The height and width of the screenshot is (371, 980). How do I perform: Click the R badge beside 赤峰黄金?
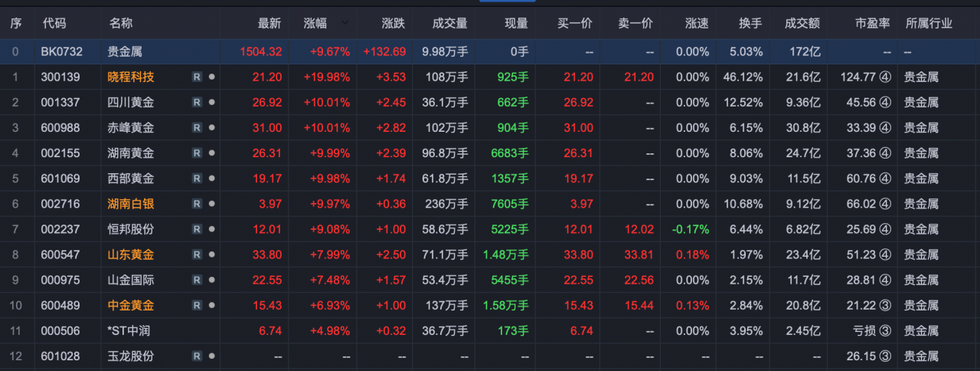[x=197, y=127]
